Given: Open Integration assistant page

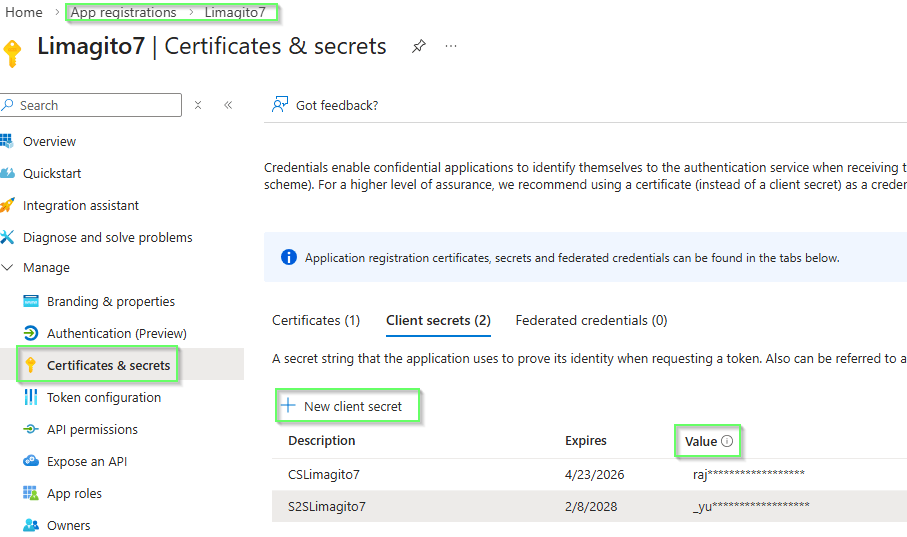Looking at the screenshot, I should pos(81,205).
